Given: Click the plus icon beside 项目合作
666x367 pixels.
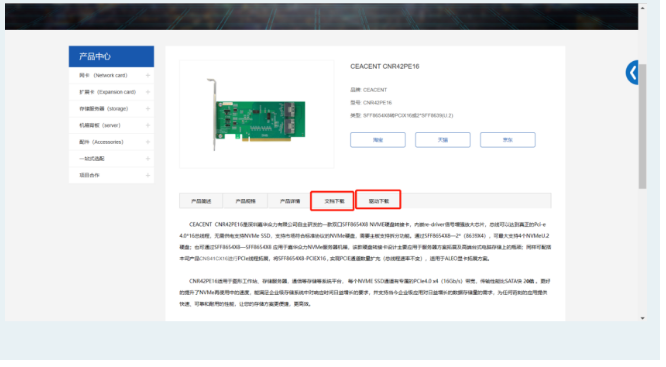Looking at the screenshot, I should (148, 175).
